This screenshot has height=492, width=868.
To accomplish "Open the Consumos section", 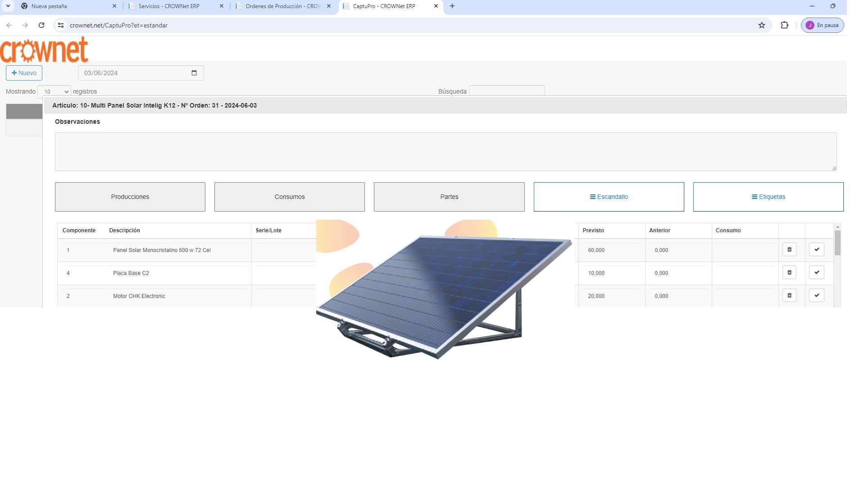I will pyautogui.click(x=290, y=197).
